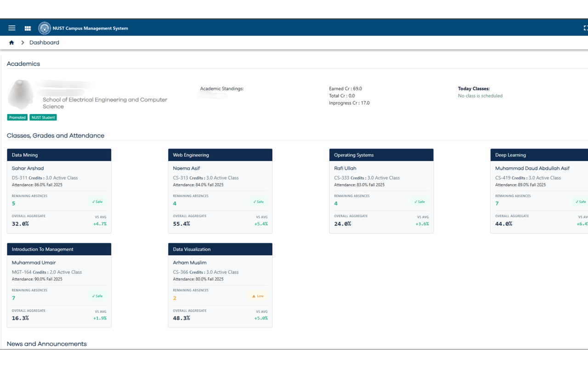Click the MGT-164 course code line
588x368 pixels.
(x=47, y=272)
